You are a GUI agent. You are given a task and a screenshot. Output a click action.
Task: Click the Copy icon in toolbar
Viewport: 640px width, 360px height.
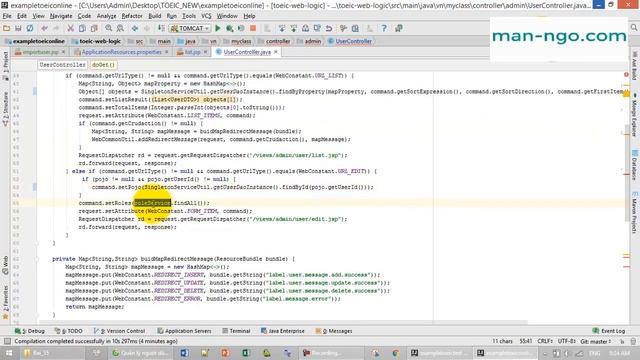click(82, 28)
